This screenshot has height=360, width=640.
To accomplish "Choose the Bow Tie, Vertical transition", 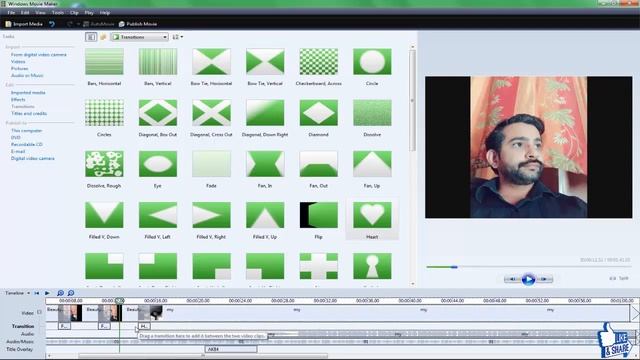I will click(265, 62).
